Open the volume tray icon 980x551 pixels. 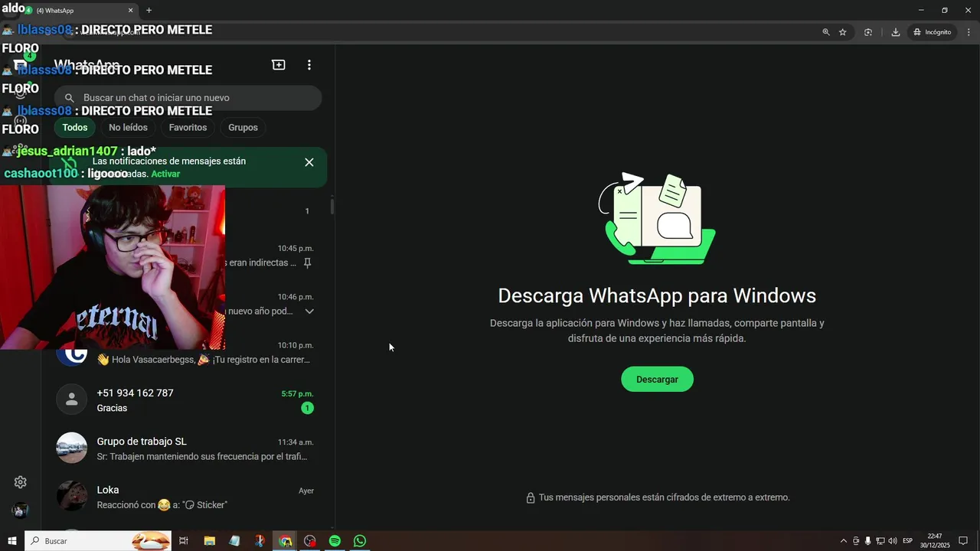tap(893, 541)
